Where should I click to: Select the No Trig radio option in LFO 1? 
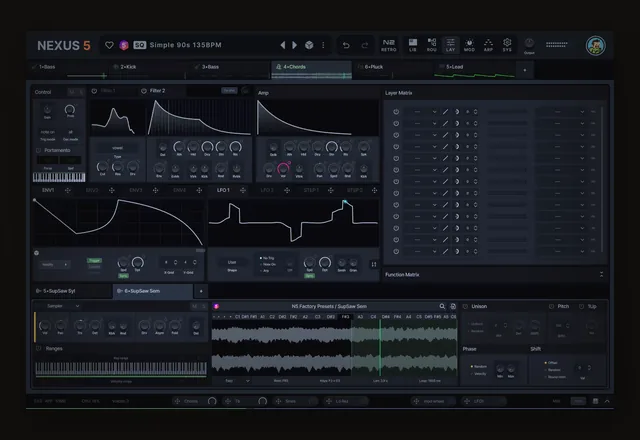point(267,258)
